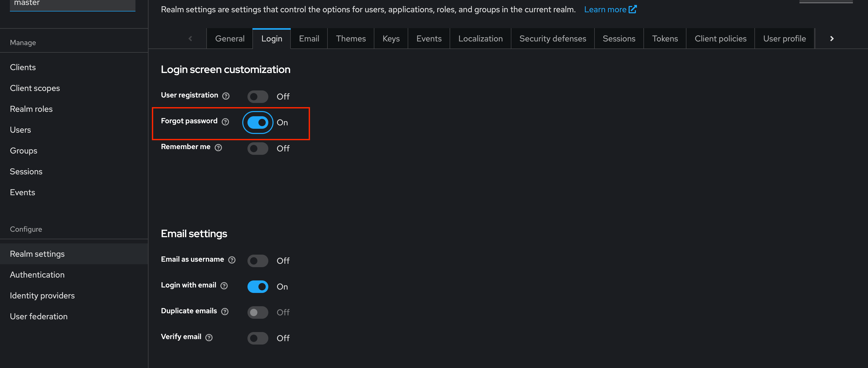Click help icon next to Login with email
Image resolution: width=868 pixels, height=368 pixels.
pos(224,286)
